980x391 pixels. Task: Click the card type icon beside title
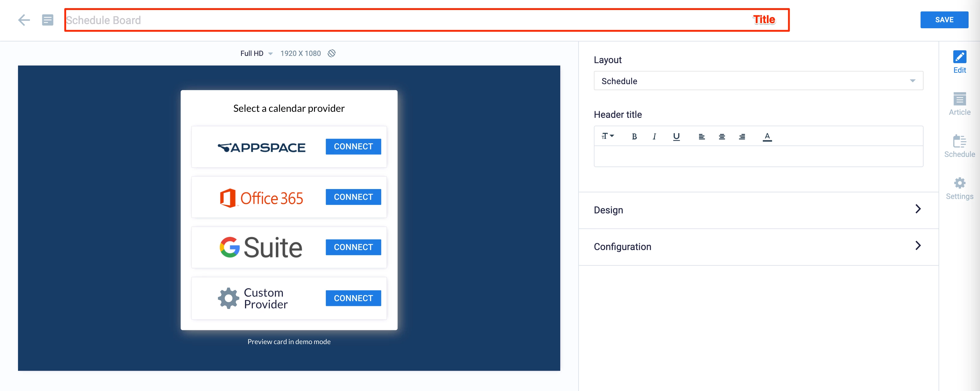coord(47,20)
